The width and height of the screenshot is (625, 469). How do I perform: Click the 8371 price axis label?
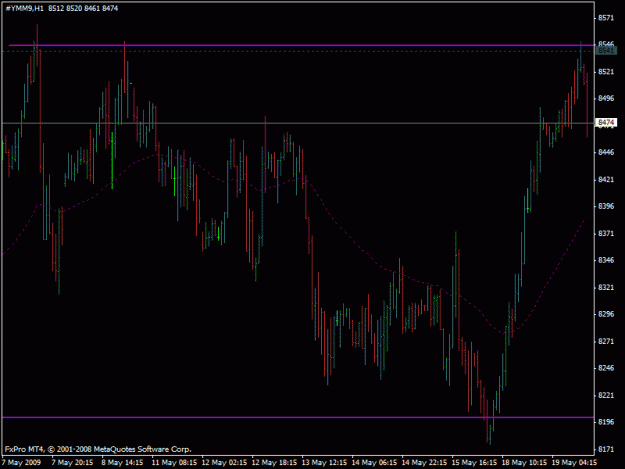pyautogui.click(x=606, y=233)
